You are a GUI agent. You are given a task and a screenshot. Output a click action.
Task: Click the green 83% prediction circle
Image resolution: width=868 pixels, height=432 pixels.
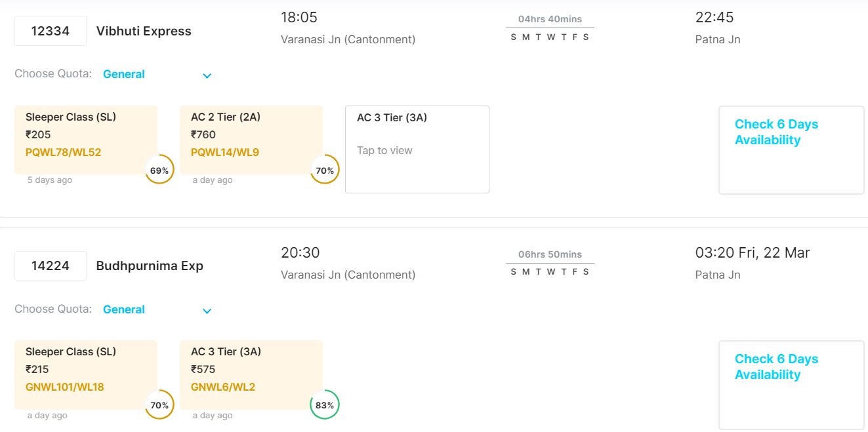325,405
